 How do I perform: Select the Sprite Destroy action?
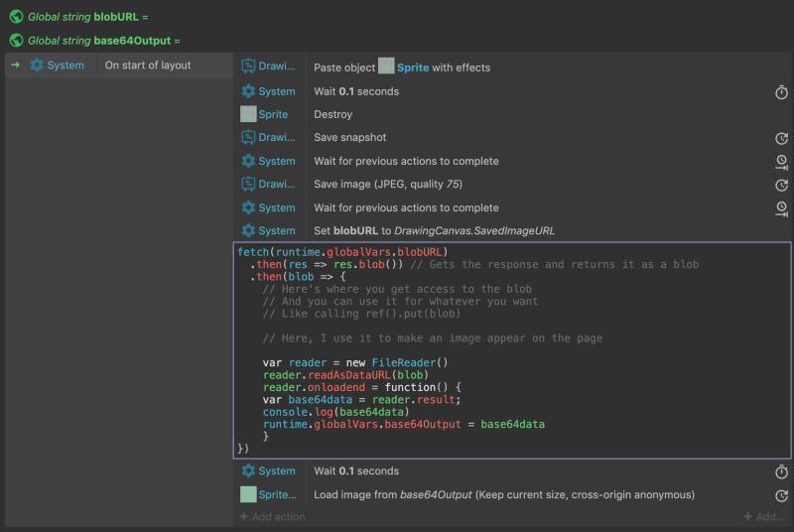pos(332,114)
